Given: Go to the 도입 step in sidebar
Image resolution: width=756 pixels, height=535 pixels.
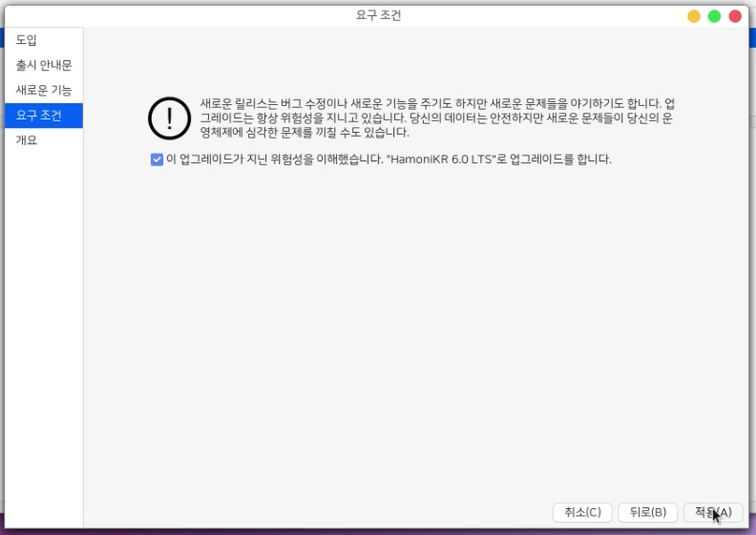Looking at the screenshot, I should point(27,40).
